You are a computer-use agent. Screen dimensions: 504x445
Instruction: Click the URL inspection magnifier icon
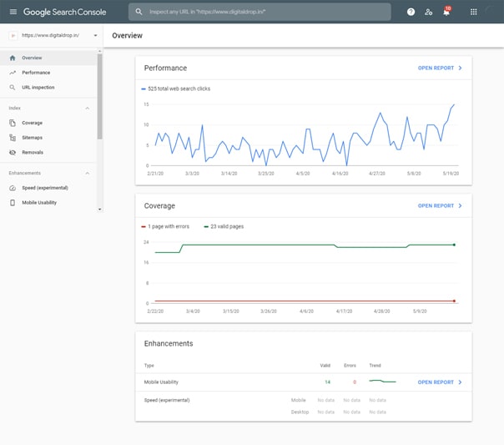pyautogui.click(x=13, y=88)
